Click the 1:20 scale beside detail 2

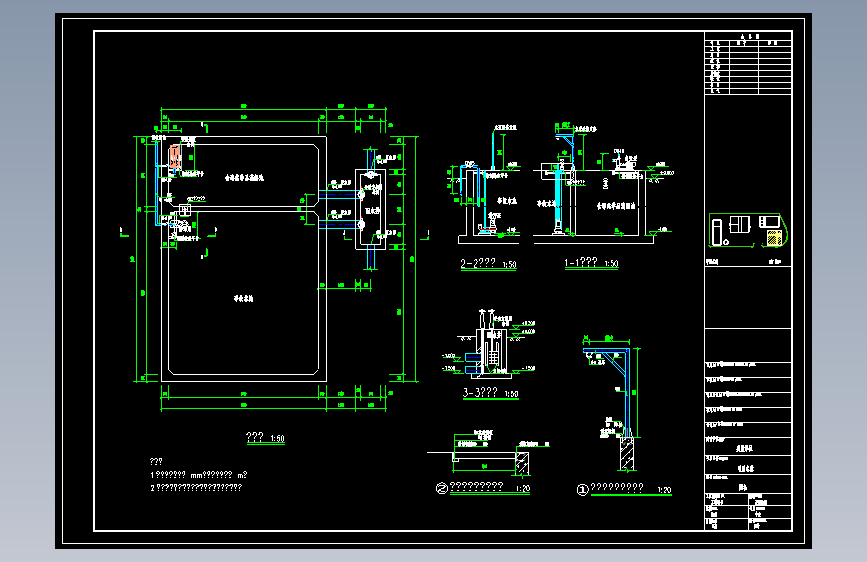tap(523, 488)
